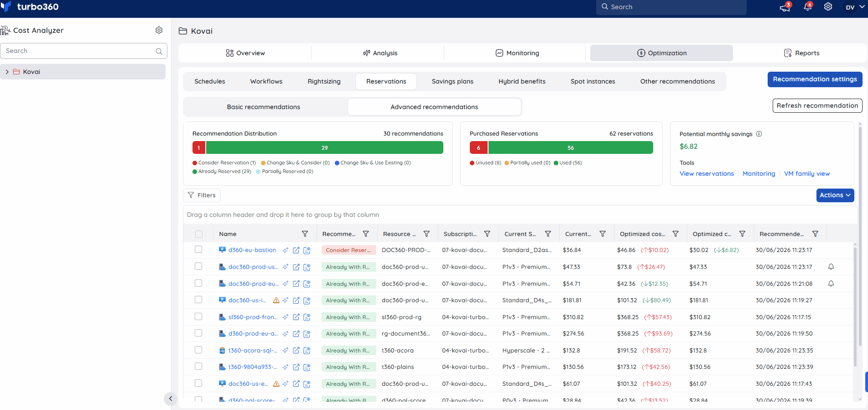Open the notifications bell in header
The image size is (868, 410).
807,7
